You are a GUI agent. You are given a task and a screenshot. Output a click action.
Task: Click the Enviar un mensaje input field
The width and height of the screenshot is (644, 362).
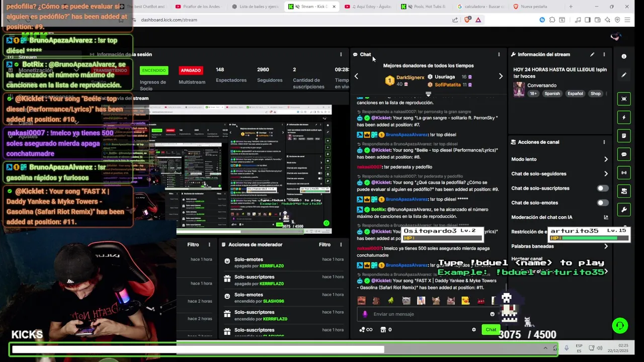[429, 314]
